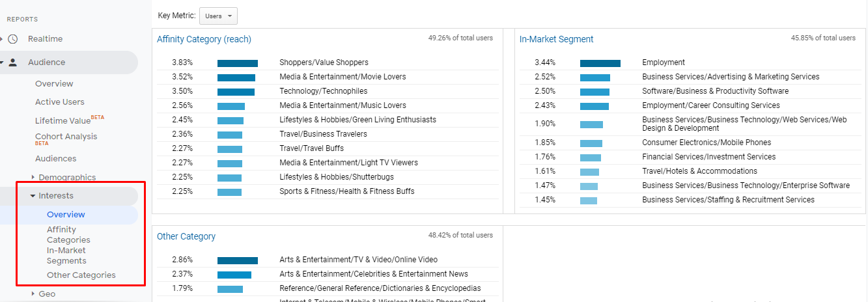Expand the Demographics section
The width and height of the screenshot is (868, 302).
[33, 177]
